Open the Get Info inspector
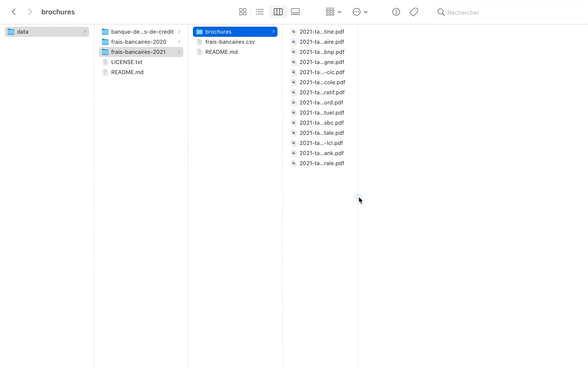Screen dimensions: 588x368 coord(396,12)
